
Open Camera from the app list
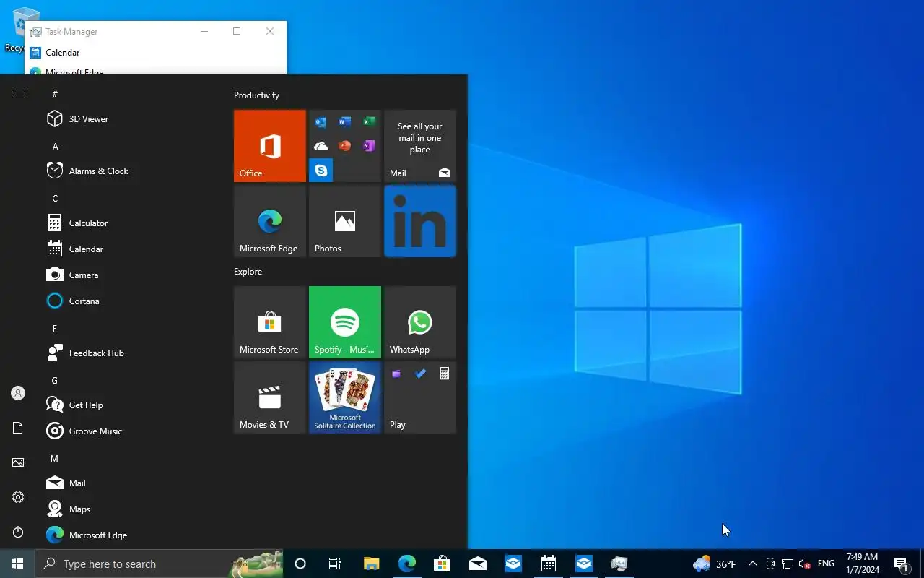click(130, 275)
